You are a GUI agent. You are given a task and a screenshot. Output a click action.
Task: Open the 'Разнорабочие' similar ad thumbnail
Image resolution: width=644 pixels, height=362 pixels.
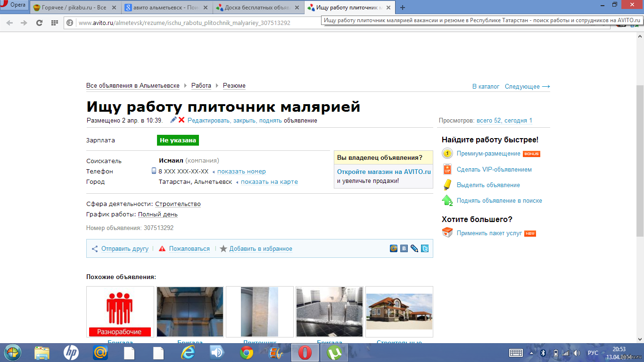[x=120, y=312]
